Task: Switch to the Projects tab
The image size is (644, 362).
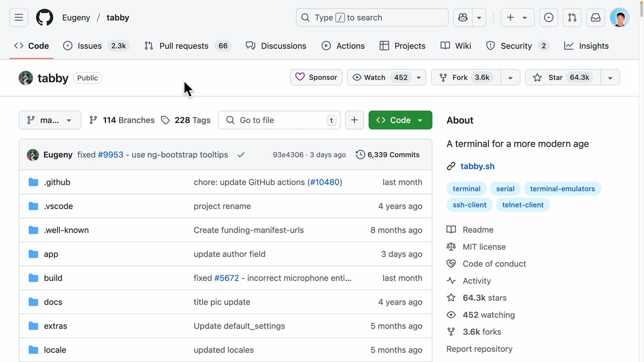Action: (403, 46)
